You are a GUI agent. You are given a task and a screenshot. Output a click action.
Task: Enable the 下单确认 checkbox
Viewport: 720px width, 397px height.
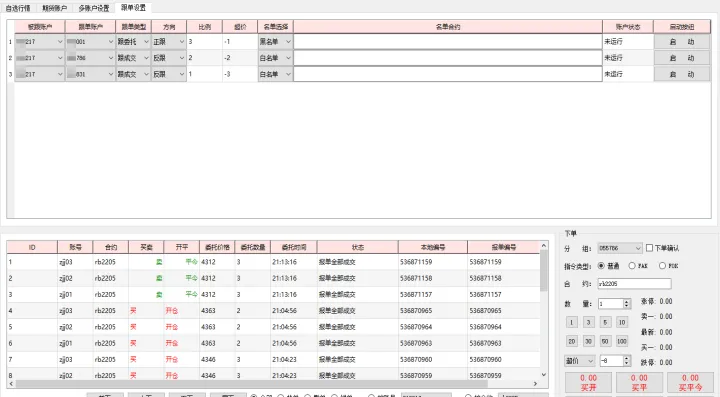649,248
